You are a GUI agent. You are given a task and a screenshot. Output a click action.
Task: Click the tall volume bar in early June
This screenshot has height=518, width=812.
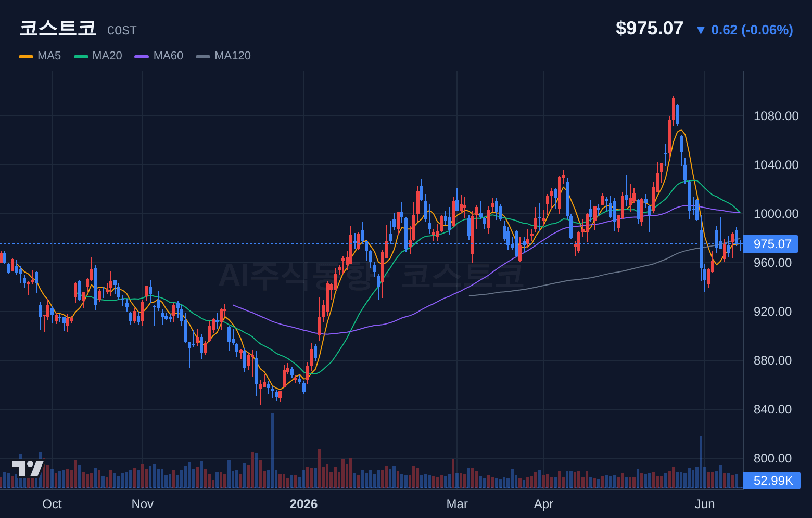(701, 462)
